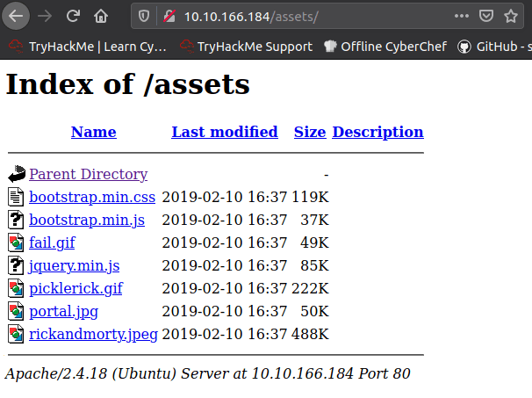Image resolution: width=532 pixels, height=398 pixels.
Task: Download bootstrap.min.css file link
Action: point(92,196)
